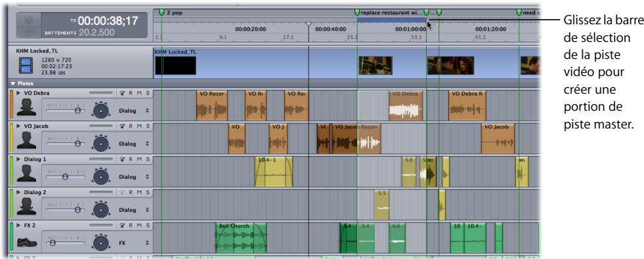Viewport: 644px width, 259px height.
Task: Solo (S) the VO Debra track
Action: coord(148,93)
